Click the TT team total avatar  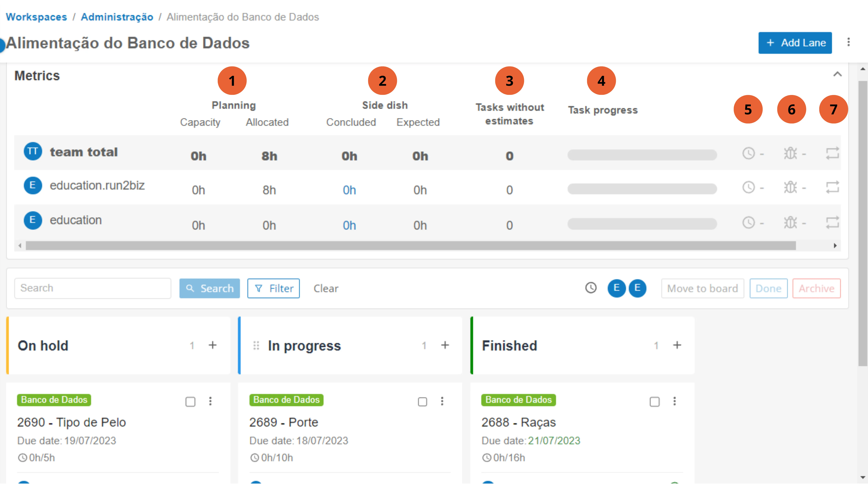tap(33, 151)
